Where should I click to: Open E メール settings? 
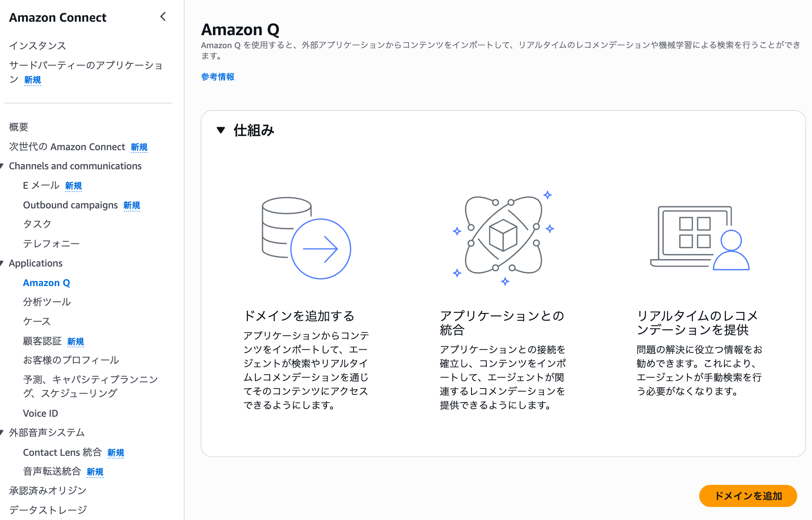click(41, 185)
